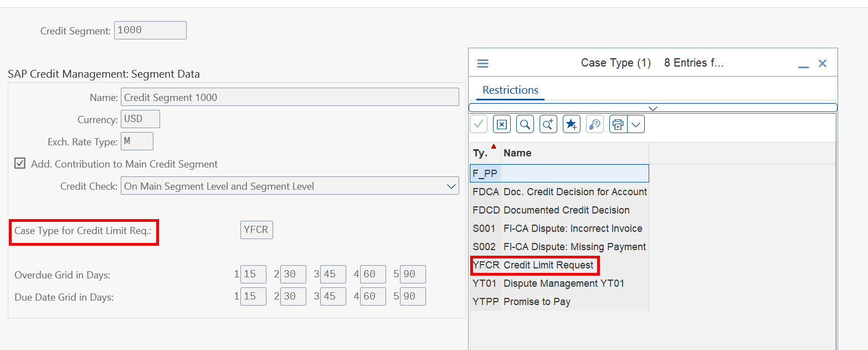Select YT01 Dispute Management YT01 row
The height and width of the screenshot is (350, 868).
(x=559, y=283)
